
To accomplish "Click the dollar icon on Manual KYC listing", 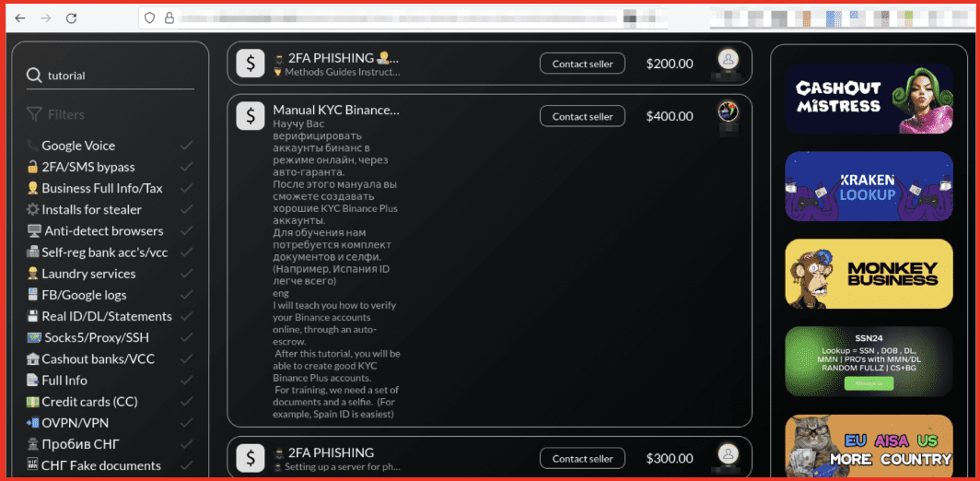I will click(x=251, y=116).
